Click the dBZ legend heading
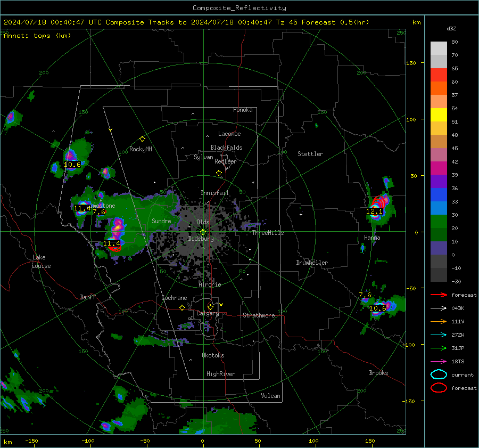This screenshot has height=448, width=479. coord(451,29)
